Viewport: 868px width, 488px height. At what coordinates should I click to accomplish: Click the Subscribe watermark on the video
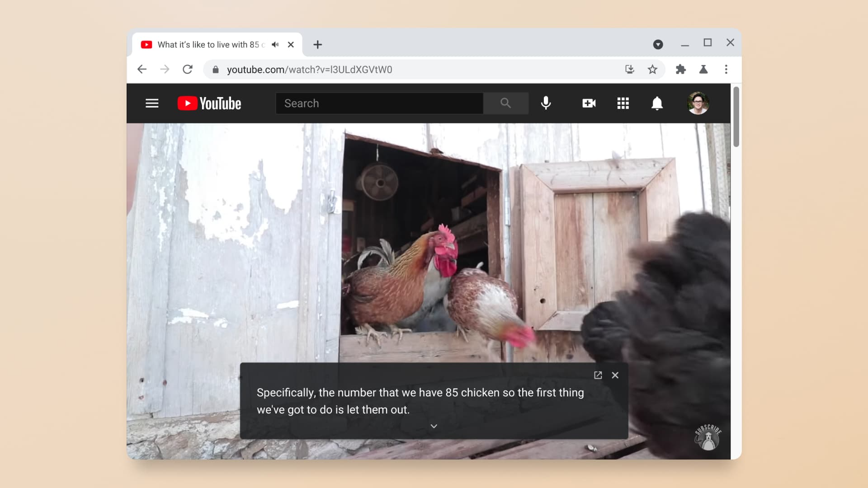point(708,437)
